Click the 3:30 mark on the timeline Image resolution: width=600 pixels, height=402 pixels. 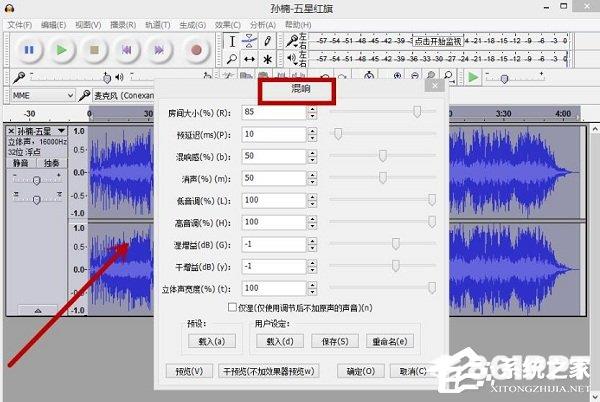coord(504,114)
